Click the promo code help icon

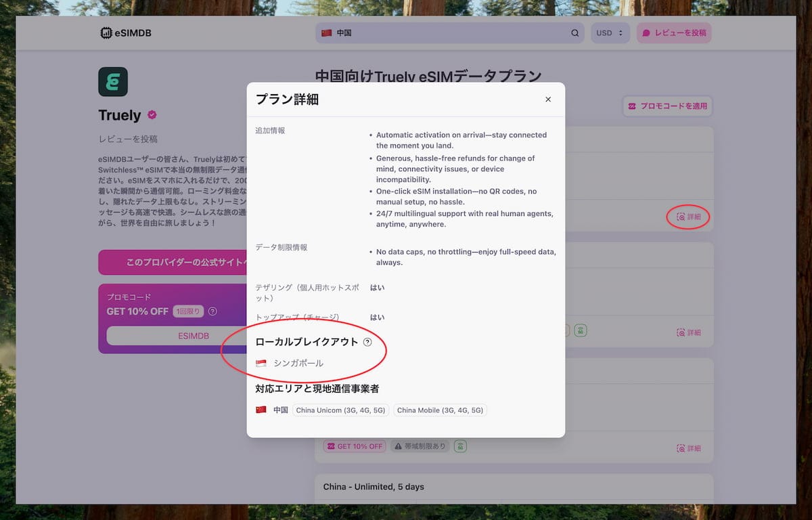(212, 311)
